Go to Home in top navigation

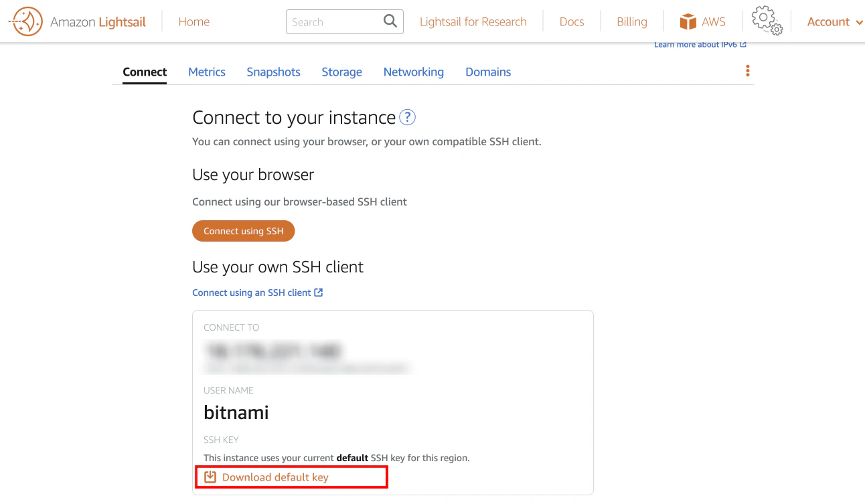[194, 21]
